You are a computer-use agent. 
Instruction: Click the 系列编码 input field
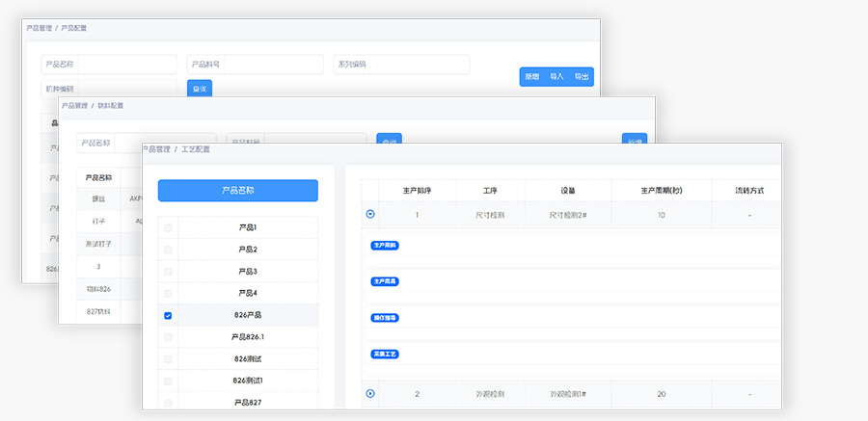[418, 65]
